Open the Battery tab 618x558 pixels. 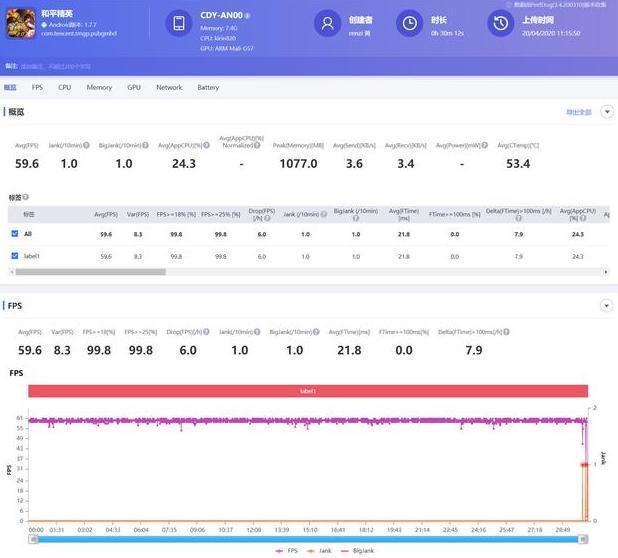[x=208, y=87]
